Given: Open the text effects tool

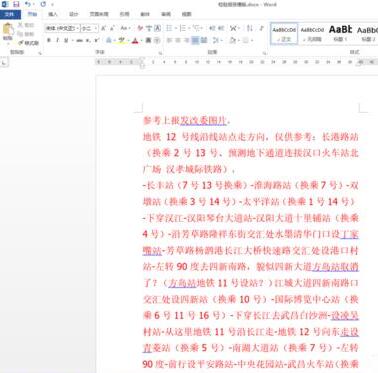Looking at the screenshot, I should (x=109, y=41).
